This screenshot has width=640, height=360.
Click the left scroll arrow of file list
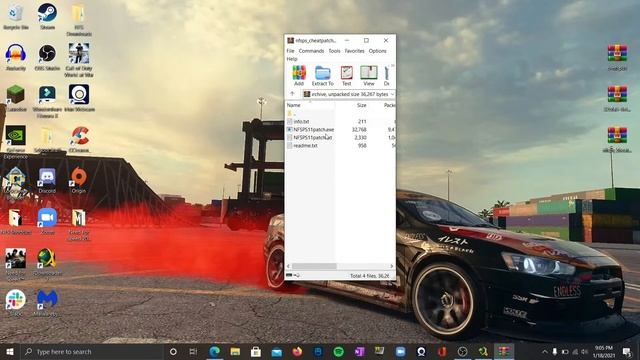pos(289,266)
